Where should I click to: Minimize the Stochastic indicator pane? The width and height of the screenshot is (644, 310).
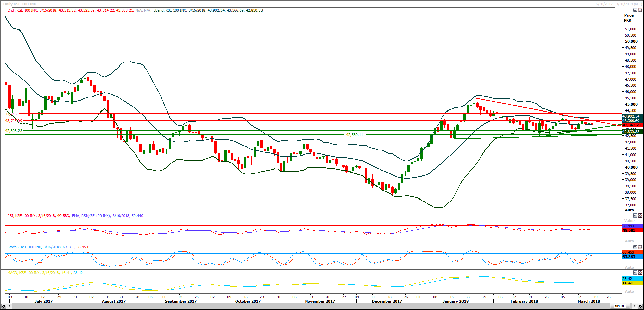point(635,247)
